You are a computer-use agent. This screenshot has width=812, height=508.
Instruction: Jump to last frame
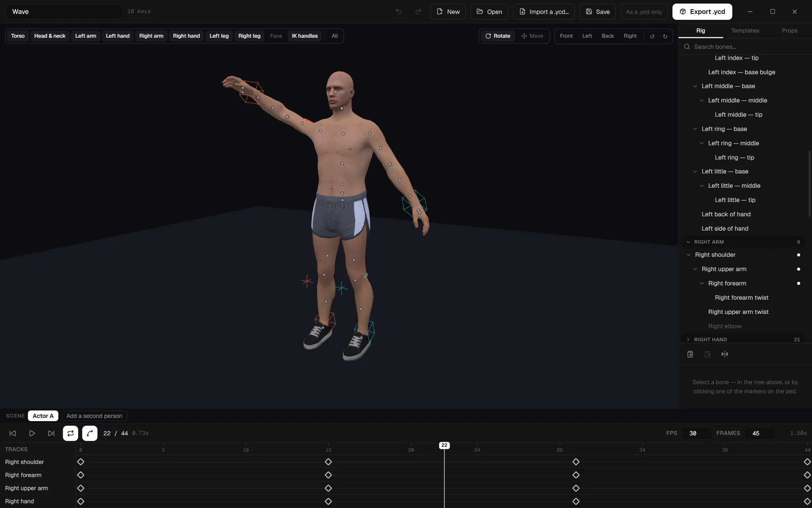tap(51, 433)
